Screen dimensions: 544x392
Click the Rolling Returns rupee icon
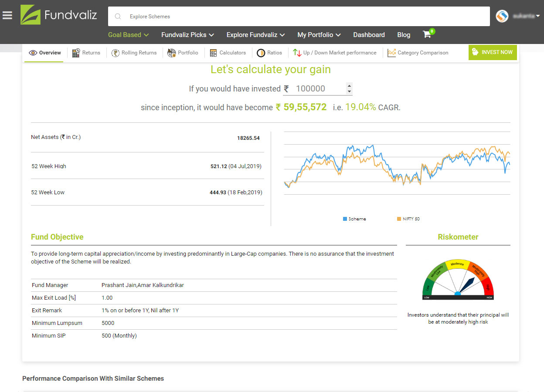[115, 53]
